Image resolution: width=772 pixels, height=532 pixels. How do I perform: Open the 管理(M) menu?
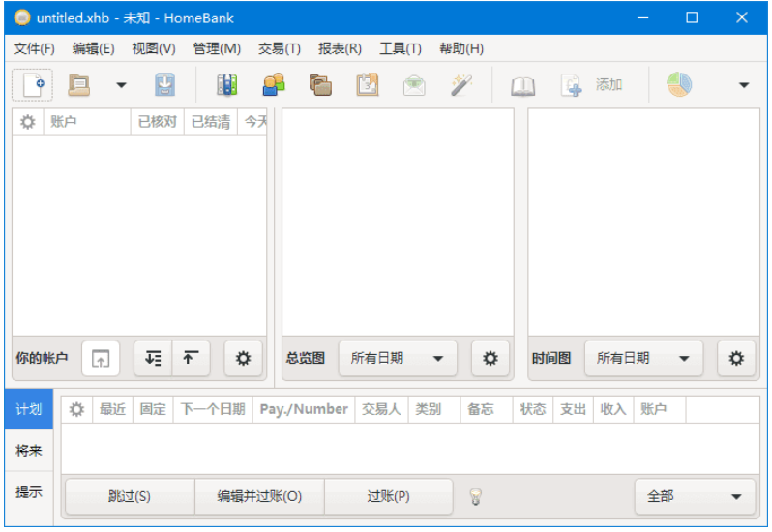point(217,48)
